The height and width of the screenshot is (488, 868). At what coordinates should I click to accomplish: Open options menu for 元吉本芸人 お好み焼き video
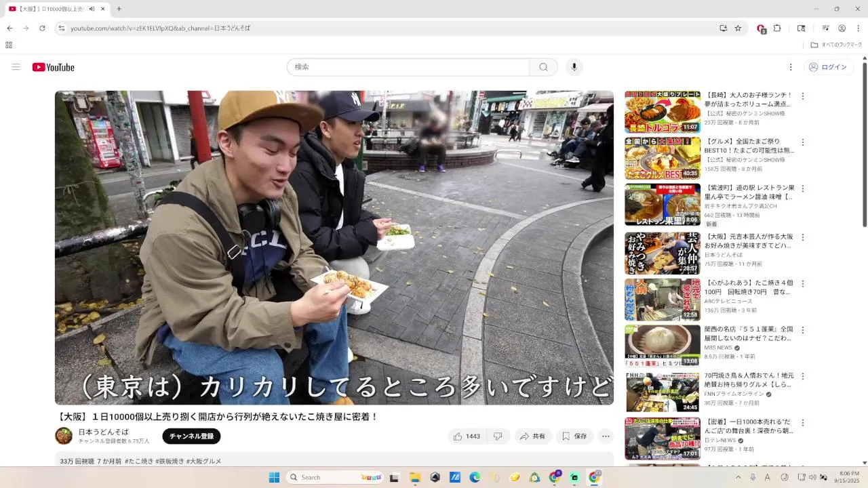click(803, 237)
